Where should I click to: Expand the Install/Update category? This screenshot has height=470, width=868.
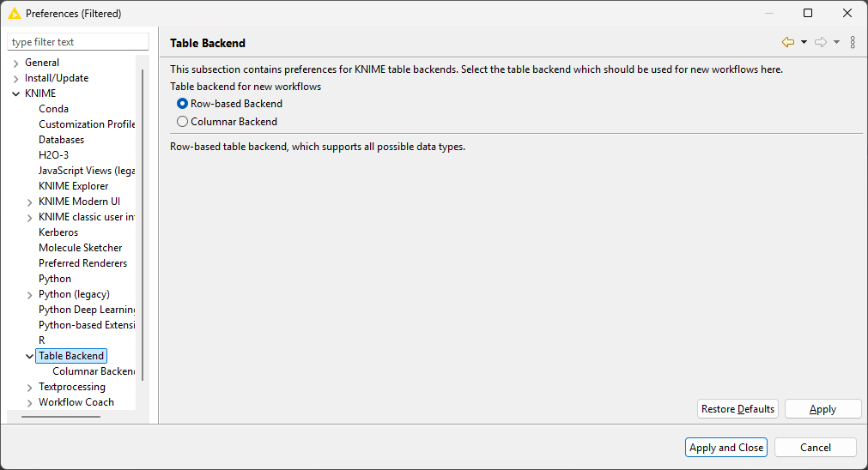(x=16, y=79)
